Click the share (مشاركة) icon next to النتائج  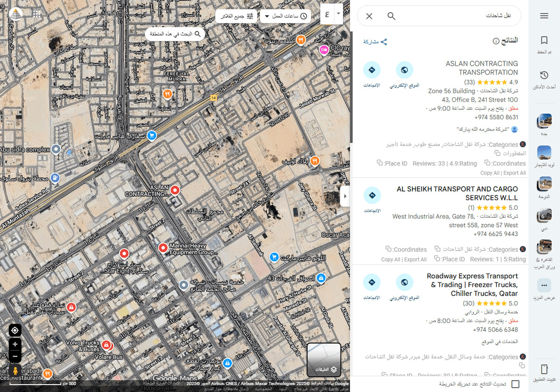[x=384, y=41]
